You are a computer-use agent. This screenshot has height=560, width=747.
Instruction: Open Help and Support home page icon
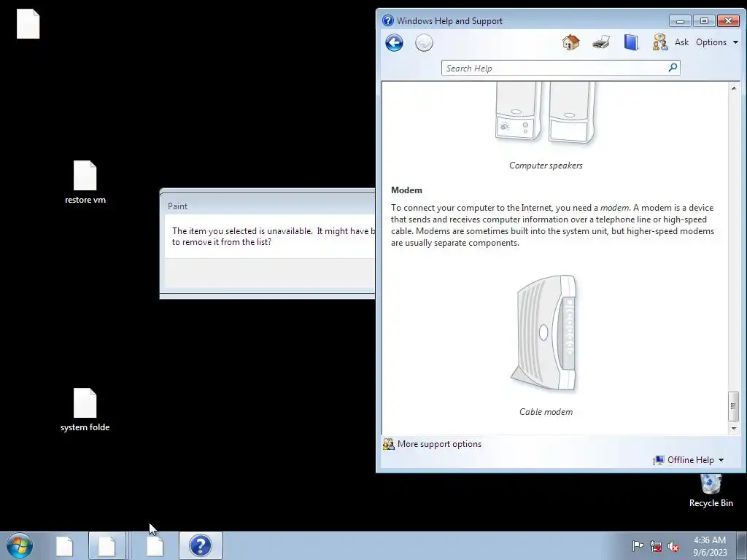570,42
